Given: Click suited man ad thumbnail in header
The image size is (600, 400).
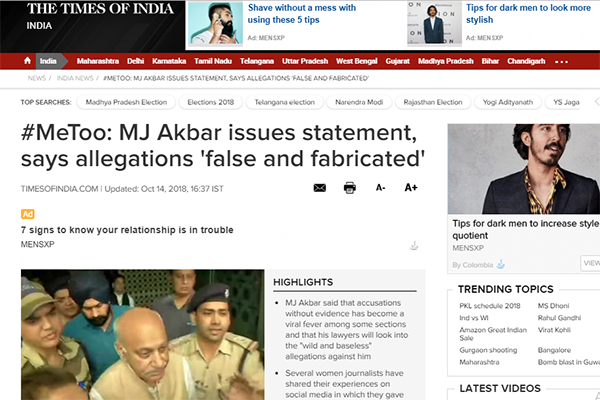Looking at the screenshot, I should point(434,24).
